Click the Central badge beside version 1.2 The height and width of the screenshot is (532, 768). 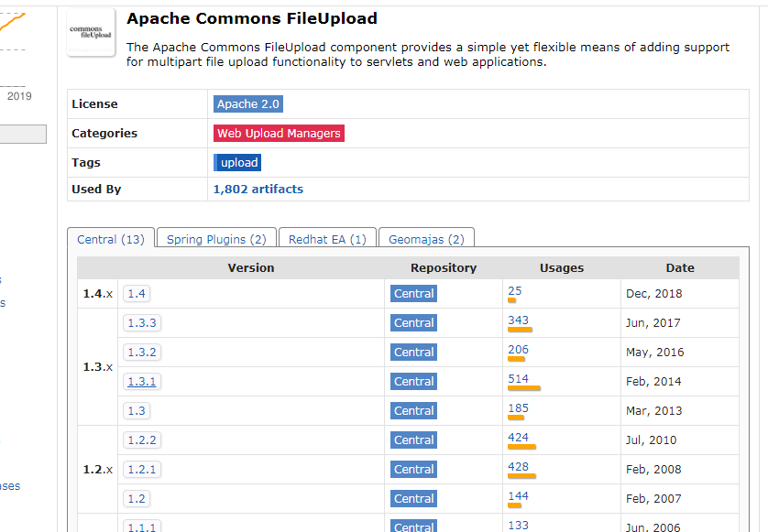tap(413, 498)
